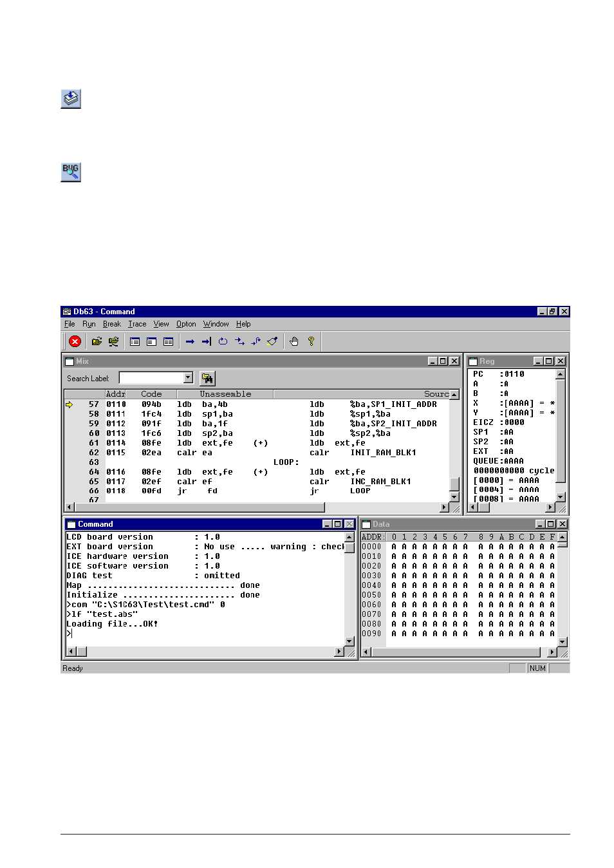Click the step-over curved arrow icon
Viewport: 614px width, 868px height.
(x=256, y=341)
